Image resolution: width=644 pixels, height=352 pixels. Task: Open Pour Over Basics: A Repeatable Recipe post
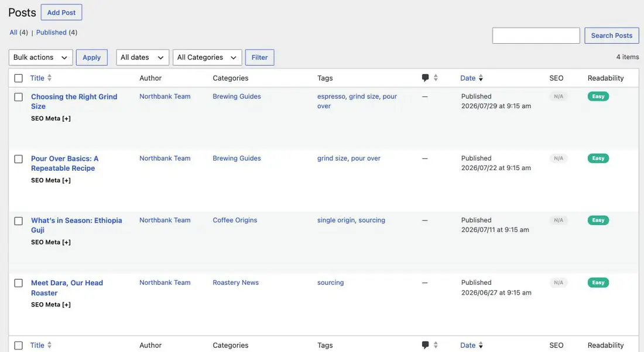(65, 163)
